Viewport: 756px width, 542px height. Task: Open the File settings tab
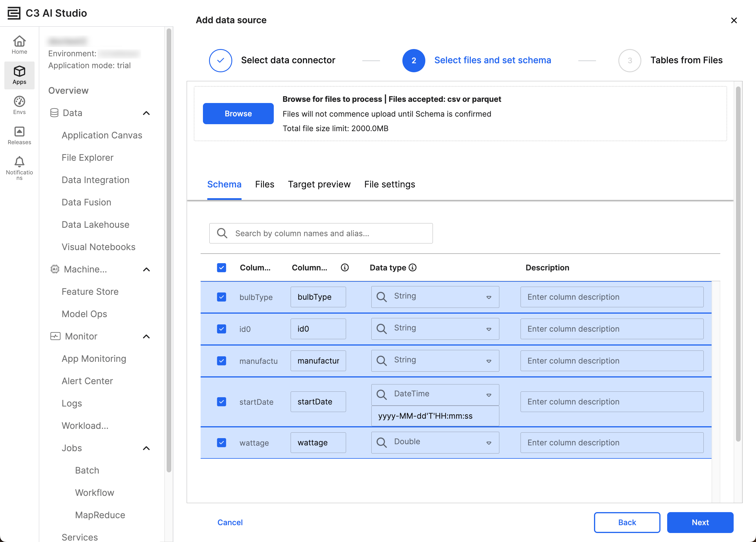(389, 184)
